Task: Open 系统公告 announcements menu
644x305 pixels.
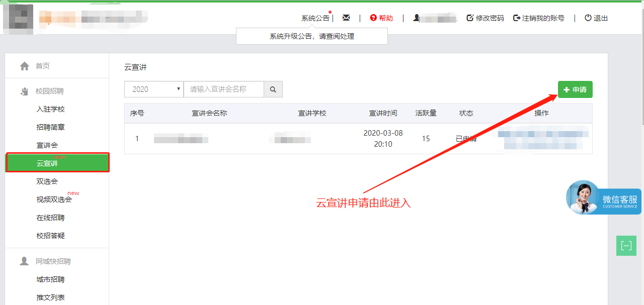Action: pyautogui.click(x=315, y=18)
